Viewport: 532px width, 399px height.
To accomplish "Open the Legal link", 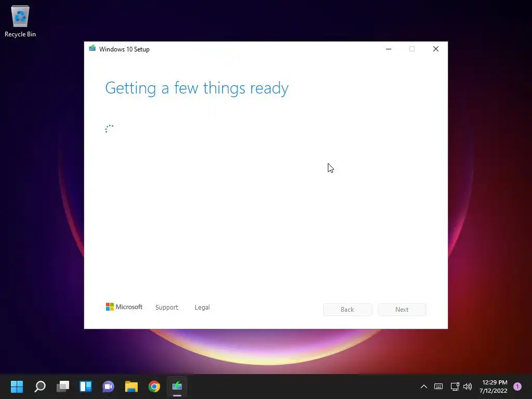I will (x=202, y=308).
